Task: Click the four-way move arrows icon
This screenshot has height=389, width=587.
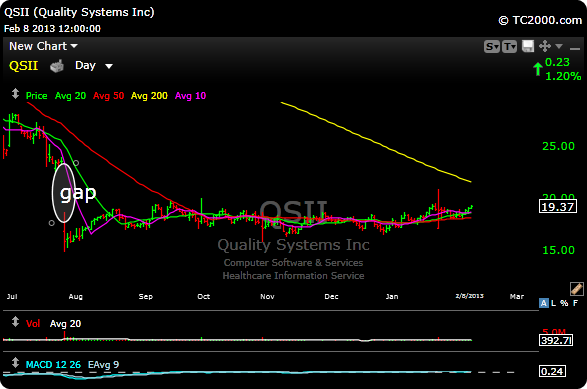Action: (x=545, y=46)
